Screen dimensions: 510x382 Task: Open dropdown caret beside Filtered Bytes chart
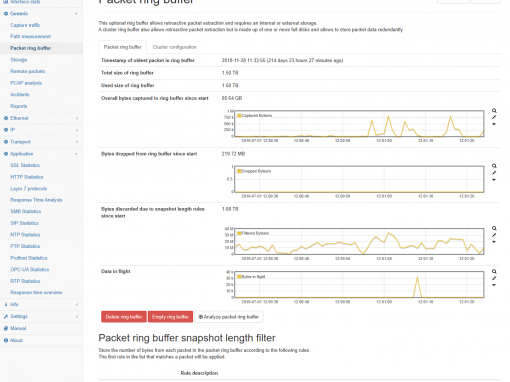pyautogui.click(x=494, y=242)
